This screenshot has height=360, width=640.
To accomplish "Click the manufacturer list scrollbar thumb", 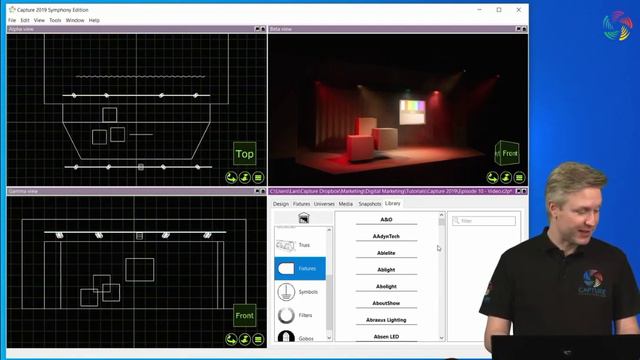I will point(441,222).
